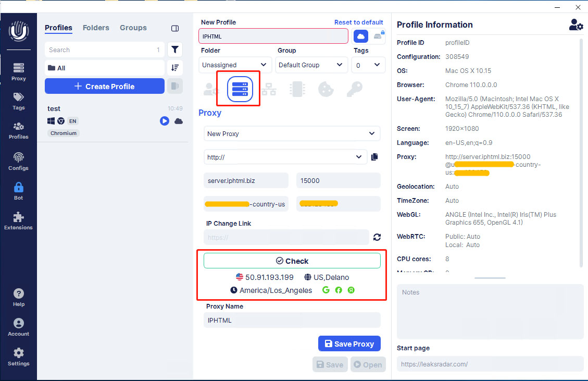Switch to the Folders tab
Image resolution: width=588 pixels, height=381 pixels.
96,28
